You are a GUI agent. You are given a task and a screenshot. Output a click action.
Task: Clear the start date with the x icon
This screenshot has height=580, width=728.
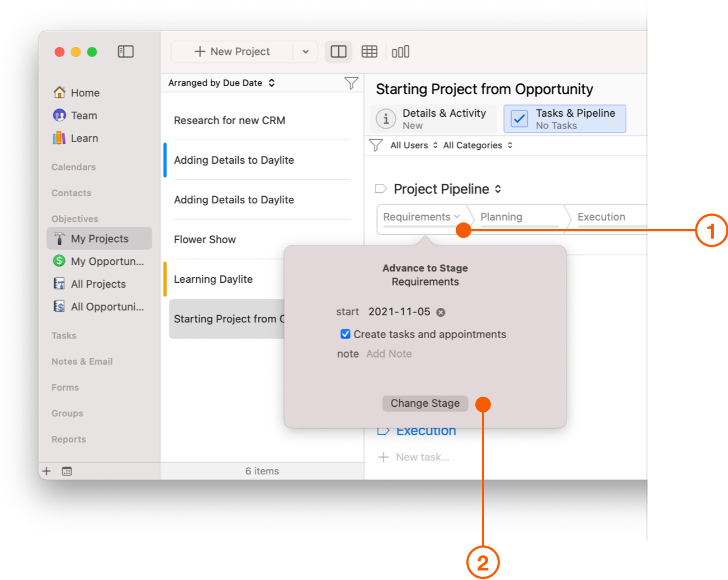tap(441, 312)
